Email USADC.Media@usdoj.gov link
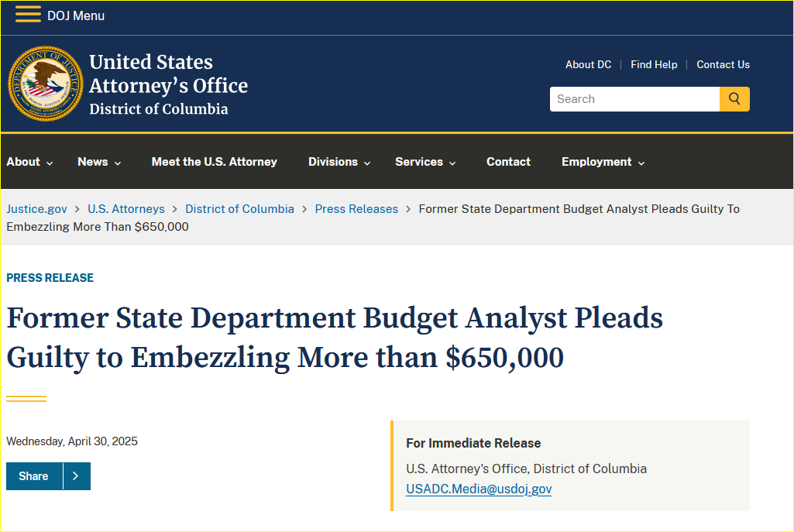The height and width of the screenshot is (532, 794). coord(479,489)
